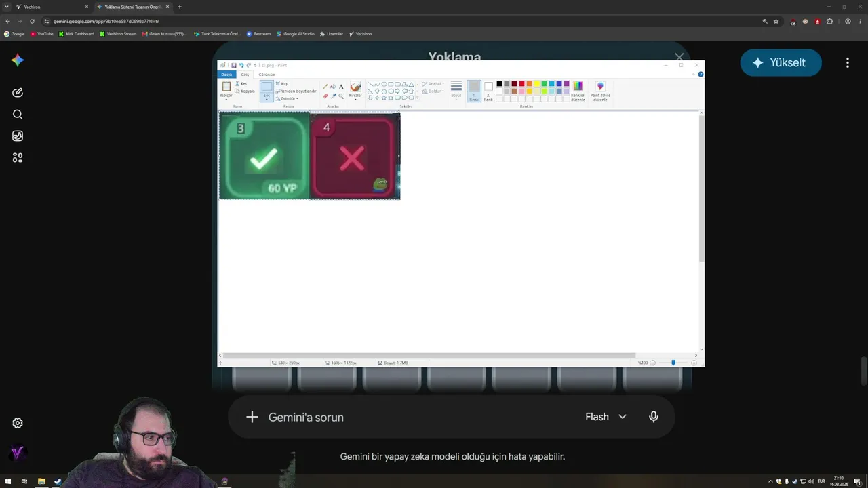Open the Google AI Studio bookmark

click(x=295, y=33)
